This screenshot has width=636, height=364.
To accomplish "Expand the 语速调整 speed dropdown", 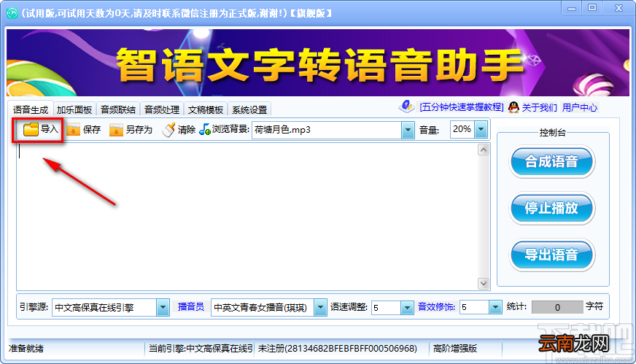I will click(407, 308).
